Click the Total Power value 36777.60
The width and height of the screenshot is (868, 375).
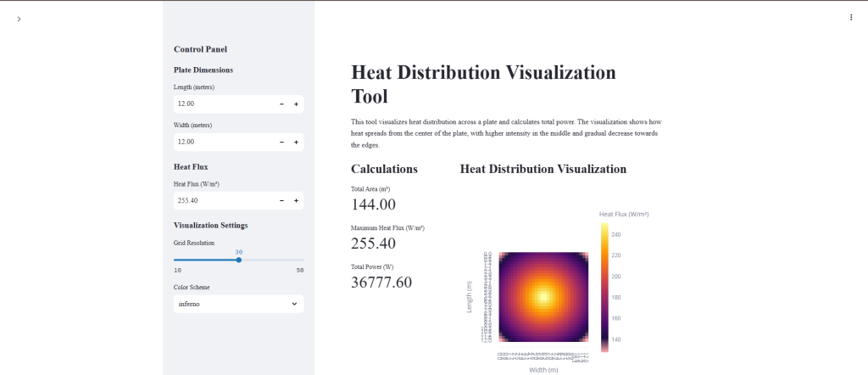[381, 283]
